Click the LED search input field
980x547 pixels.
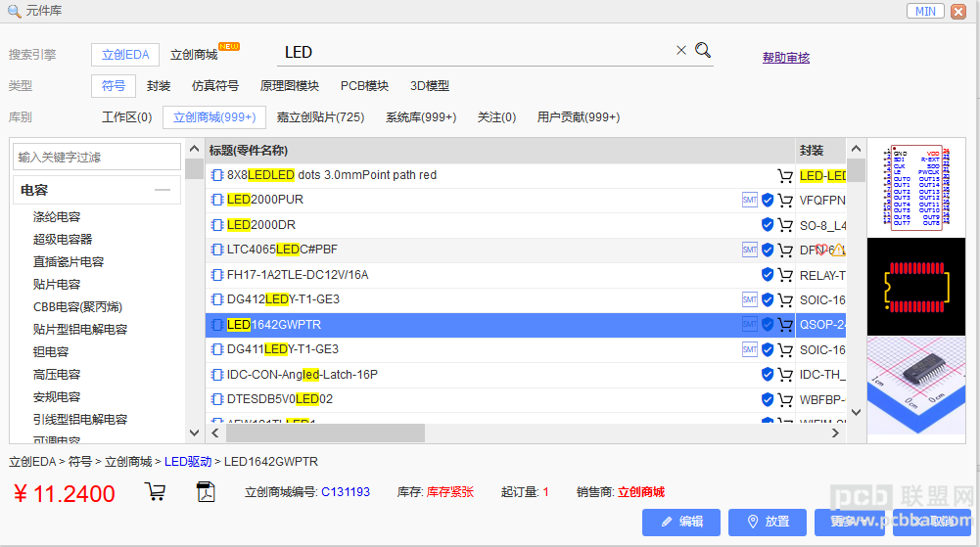pyautogui.click(x=478, y=53)
